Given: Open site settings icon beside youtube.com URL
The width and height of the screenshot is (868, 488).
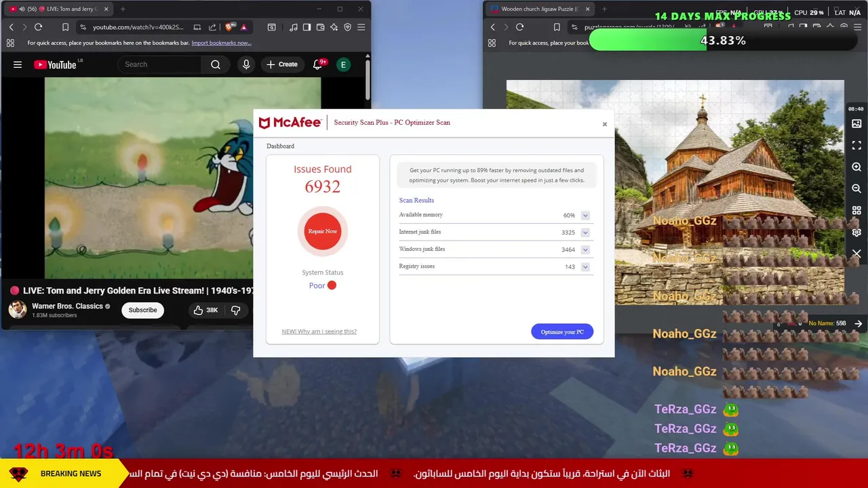Looking at the screenshot, I should pyautogui.click(x=83, y=27).
